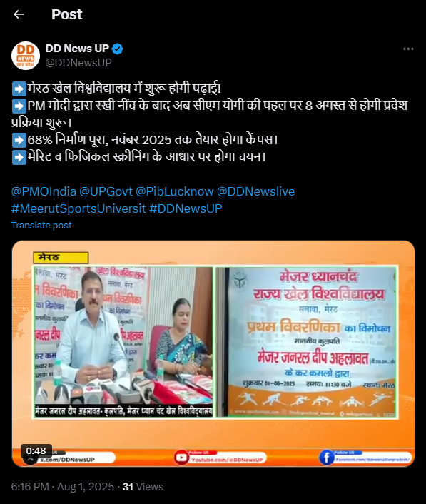Click the 31 Views count
This screenshot has width=426, height=504.
click(143, 487)
